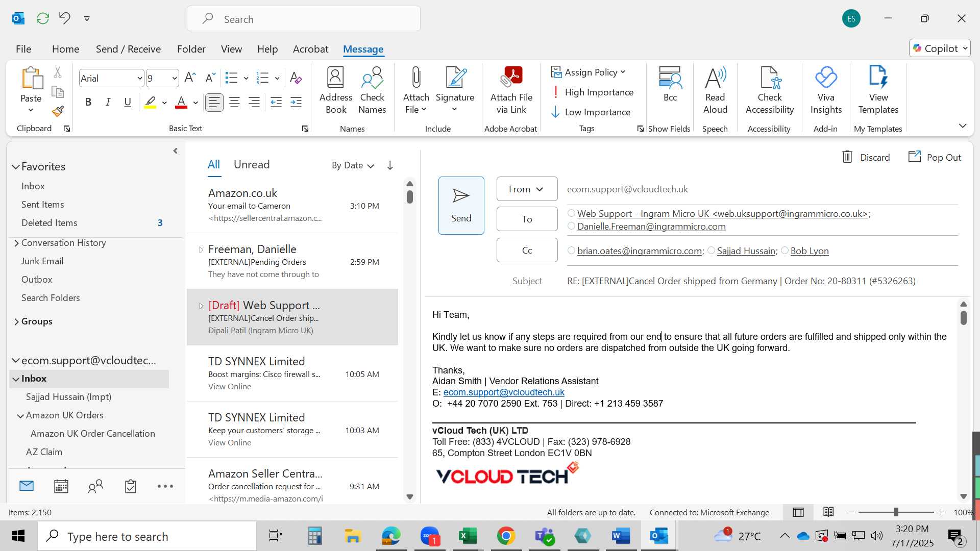Toggle Italic formatting
This screenshot has width=980, height=551.
pyautogui.click(x=108, y=103)
